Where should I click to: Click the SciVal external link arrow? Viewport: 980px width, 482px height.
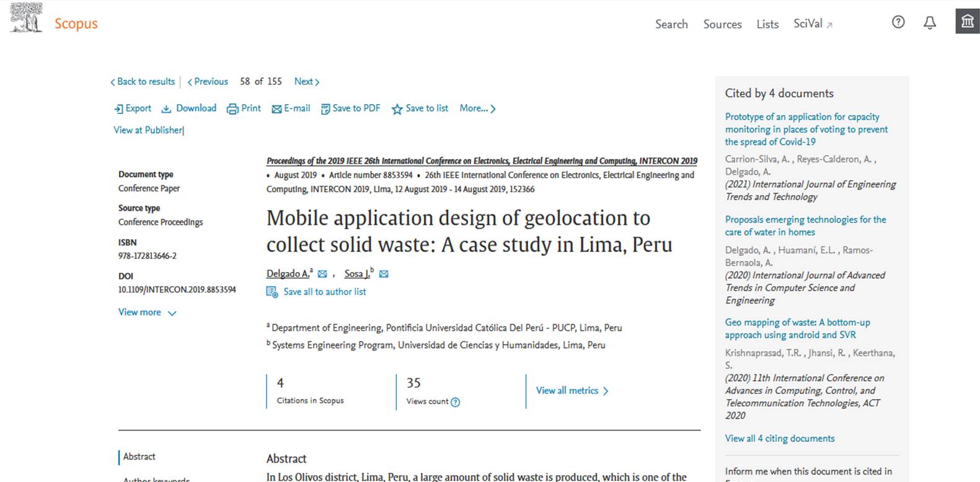click(x=829, y=25)
